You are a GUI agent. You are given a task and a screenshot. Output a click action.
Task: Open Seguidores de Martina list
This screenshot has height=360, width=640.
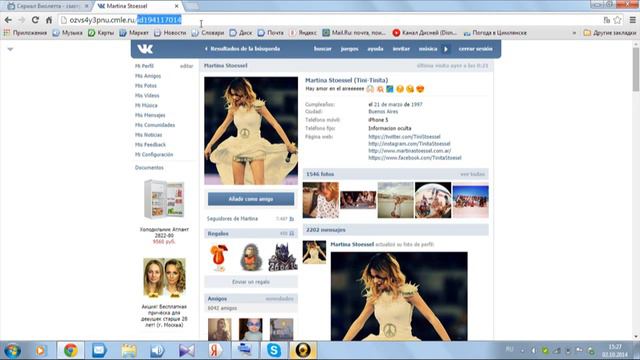coord(232,219)
